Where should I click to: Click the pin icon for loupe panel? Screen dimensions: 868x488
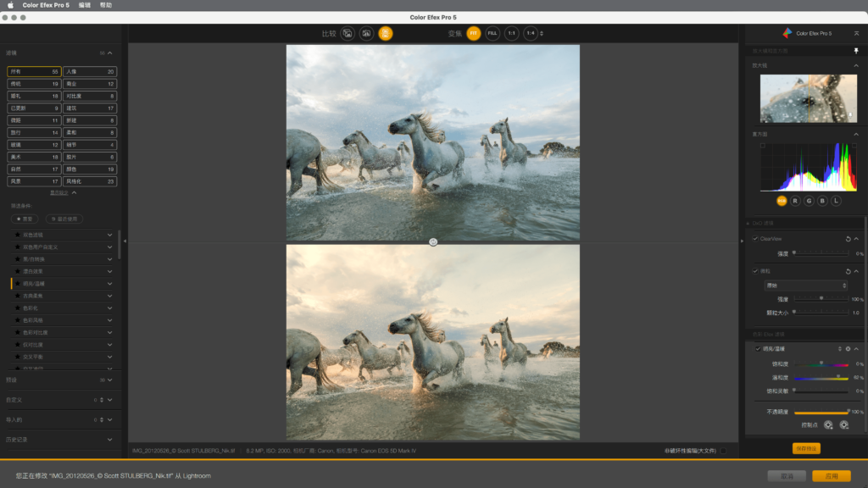click(x=856, y=51)
